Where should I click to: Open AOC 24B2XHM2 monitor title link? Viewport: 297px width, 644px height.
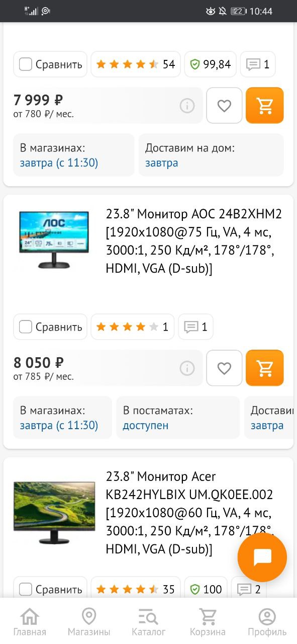pyautogui.click(x=194, y=242)
